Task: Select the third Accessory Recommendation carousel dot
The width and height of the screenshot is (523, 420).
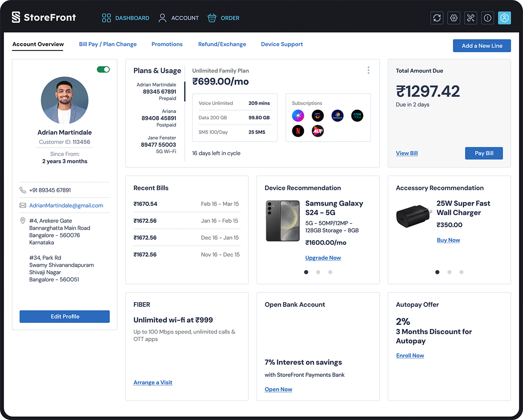Action: 461,272
